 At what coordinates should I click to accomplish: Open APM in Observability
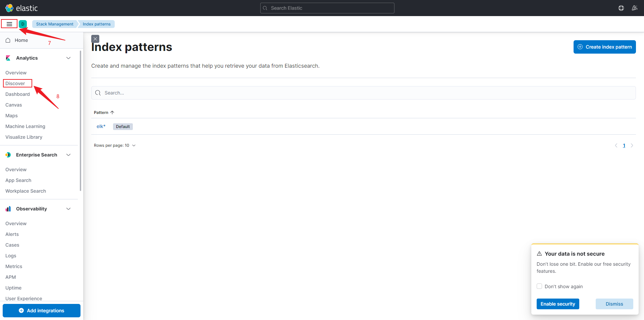click(10, 277)
